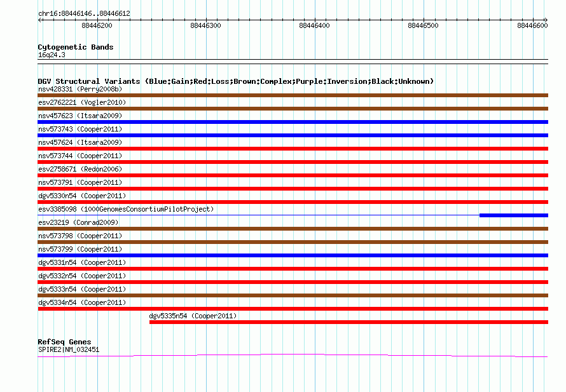
Task: Click the dgv5333n54 (Cooper2011) label
Action: (x=82, y=289)
